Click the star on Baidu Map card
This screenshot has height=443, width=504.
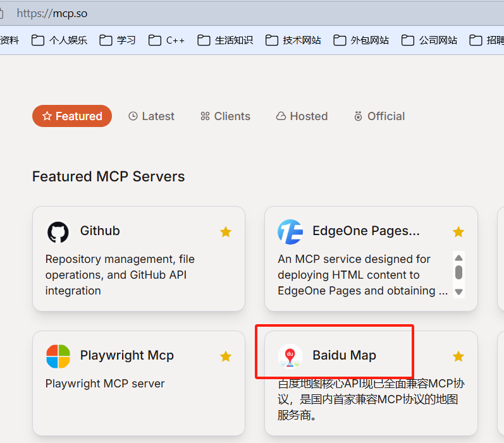pos(458,356)
